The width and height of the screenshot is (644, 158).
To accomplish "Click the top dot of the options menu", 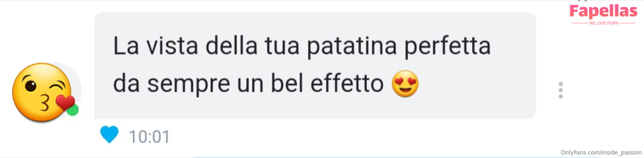I will coord(560,84).
